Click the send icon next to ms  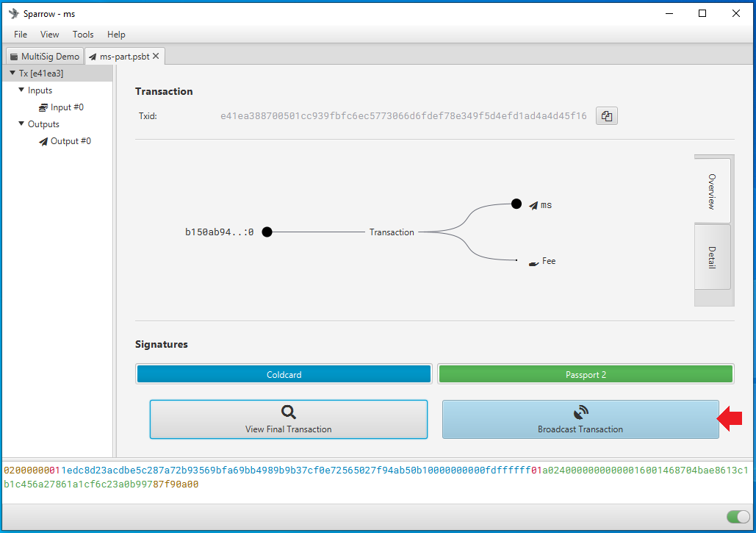click(533, 206)
